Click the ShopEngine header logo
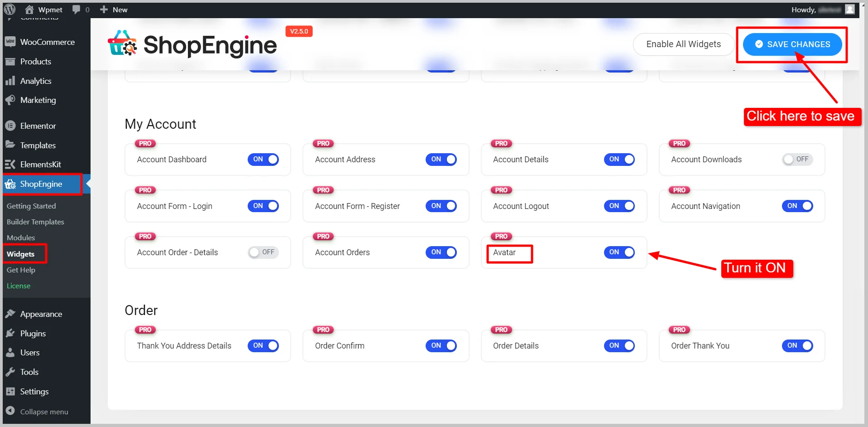The height and width of the screenshot is (427, 868). (192, 44)
